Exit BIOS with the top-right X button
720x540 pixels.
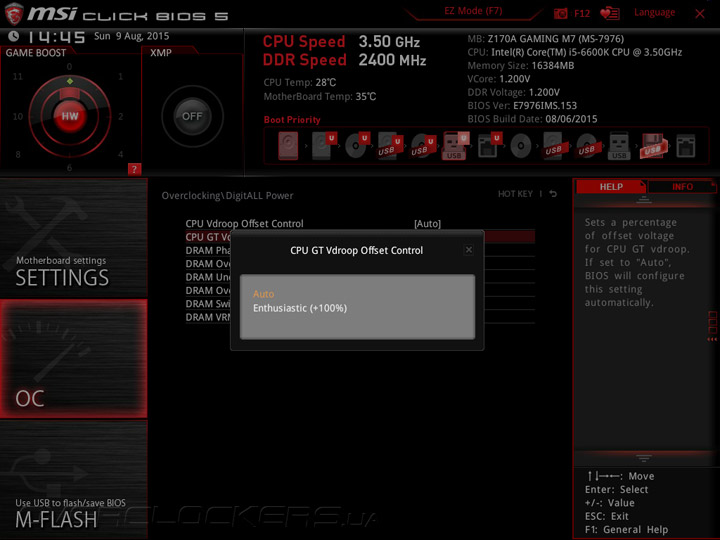tap(700, 14)
